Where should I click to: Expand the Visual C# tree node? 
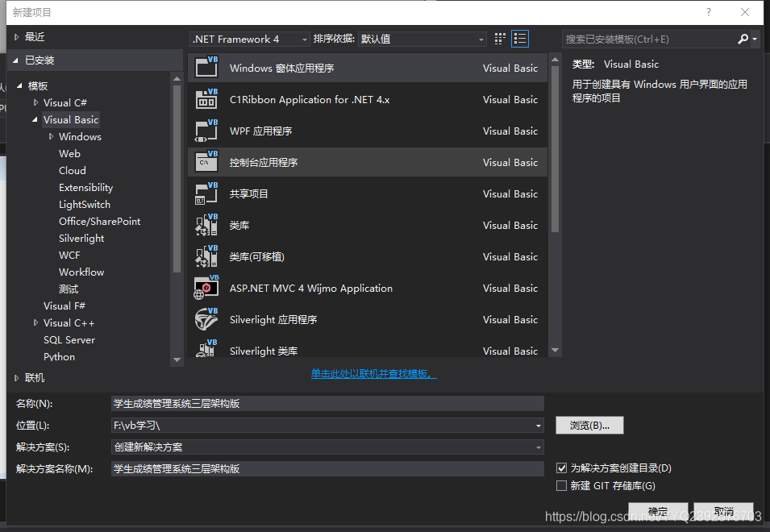(35, 102)
